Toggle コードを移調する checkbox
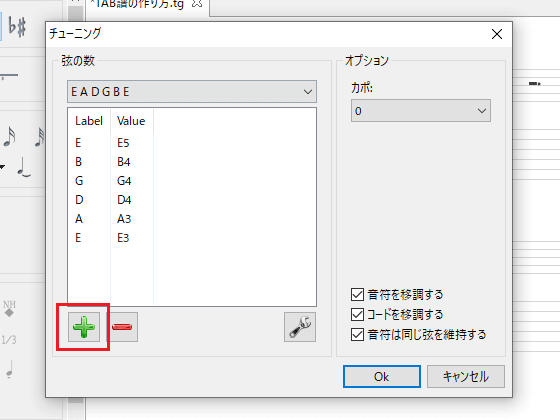 click(x=358, y=315)
